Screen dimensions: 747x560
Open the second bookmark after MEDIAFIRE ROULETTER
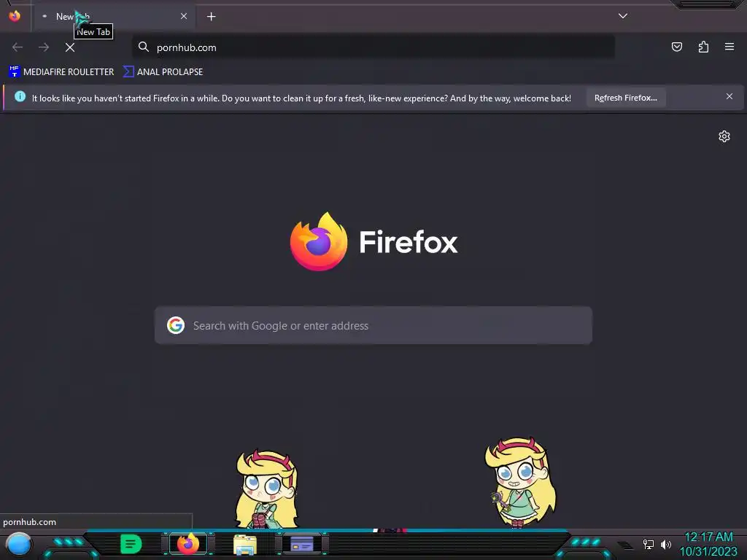163,72
